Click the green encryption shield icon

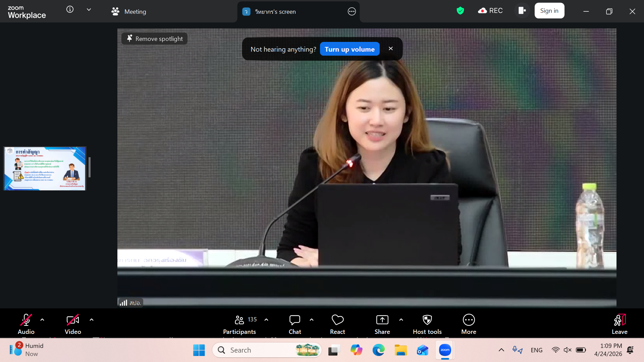[x=460, y=11]
